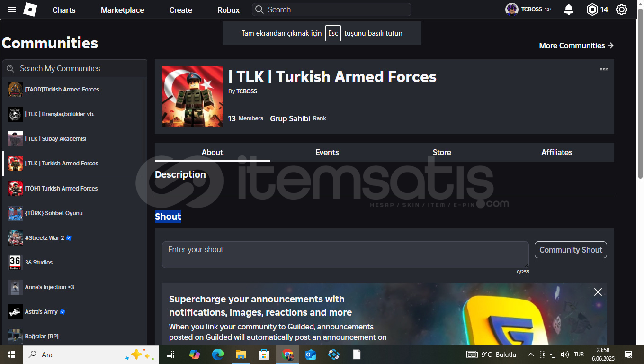644x364 pixels.
Task: Click the Astra's Army logo icon
Action: 15,312
